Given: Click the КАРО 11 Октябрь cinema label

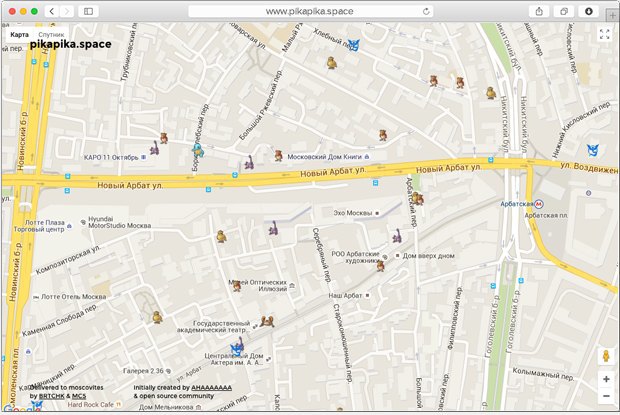Looking at the screenshot, I should click(x=111, y=157).
